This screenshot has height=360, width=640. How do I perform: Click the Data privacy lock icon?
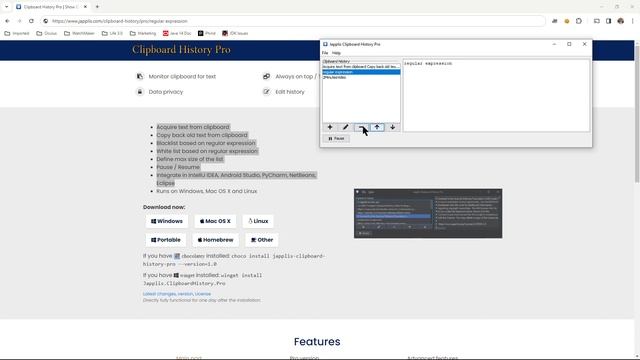(140, 92)
